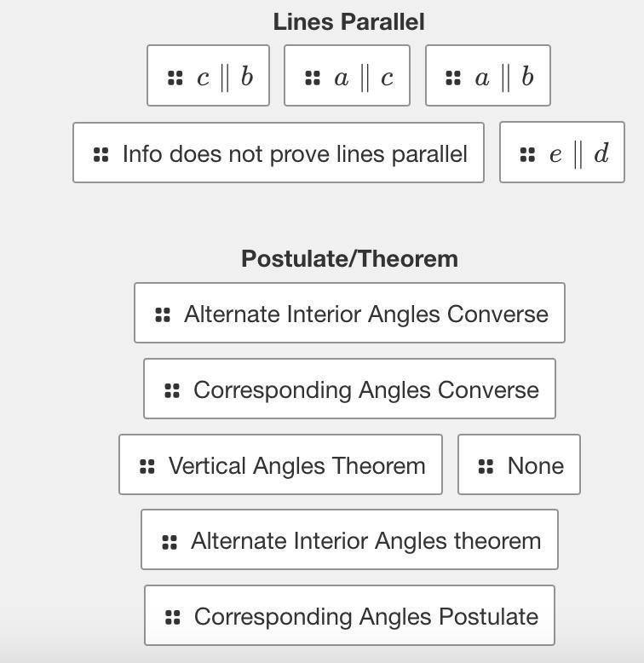Click grip icon beside Vertical Angles Theorem
This screenshot has height=663, width=644.
pos(147,466)
